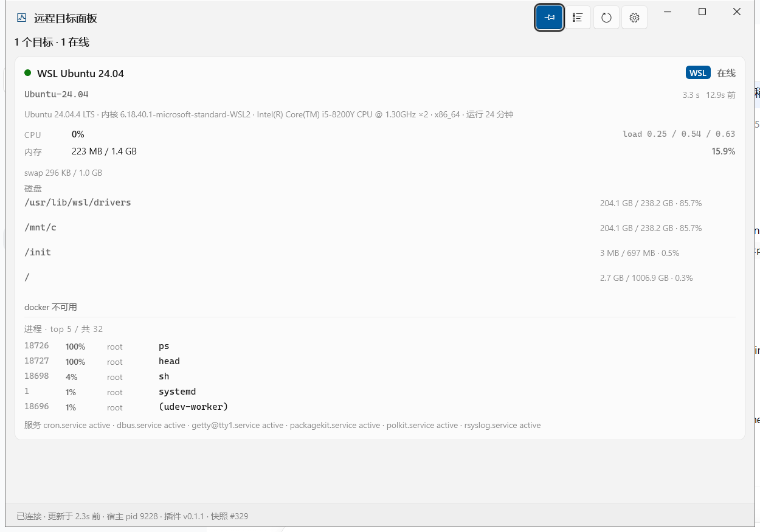The image size is (760, 532).
Task: Click the 磁盘 section label
Action: 33,188
